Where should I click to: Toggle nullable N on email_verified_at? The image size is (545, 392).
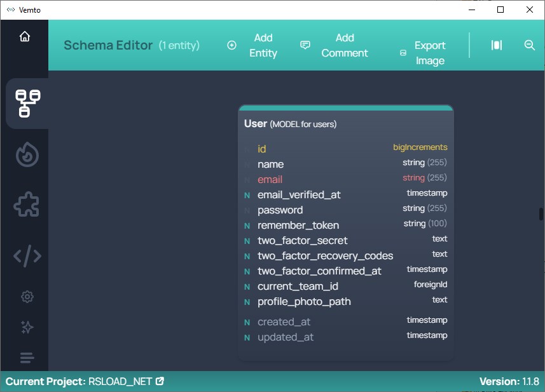(247, 196)
